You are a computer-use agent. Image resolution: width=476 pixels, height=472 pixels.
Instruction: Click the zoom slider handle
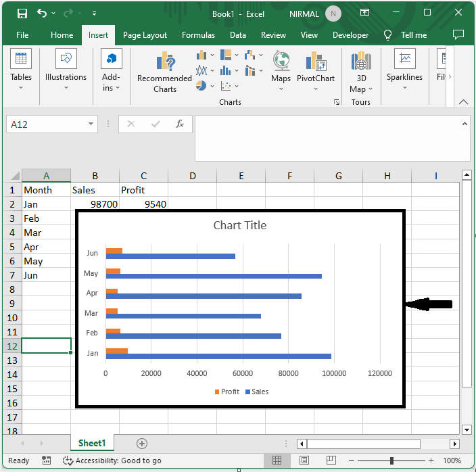point(391,461)
